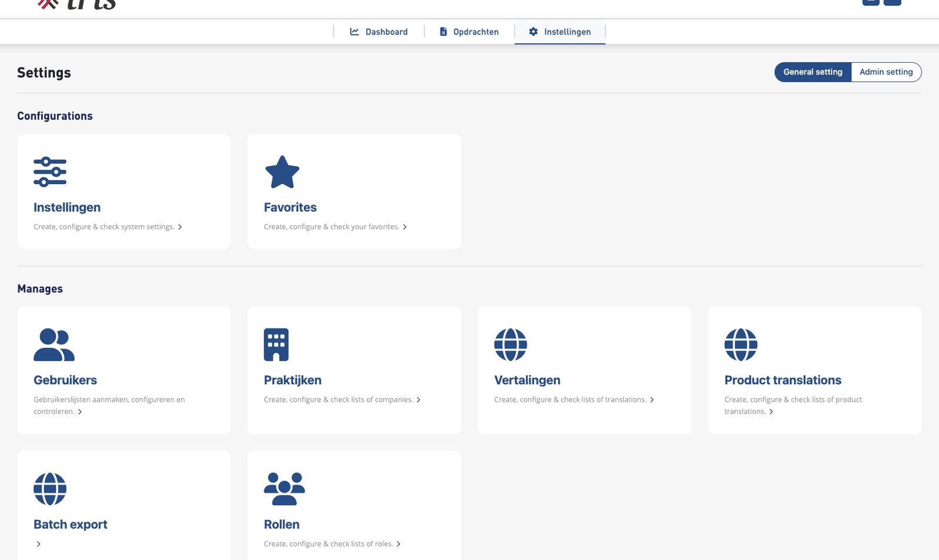Click chevron after 'lists of translations'
Screen dimensions: 939x560
point(651,400)
